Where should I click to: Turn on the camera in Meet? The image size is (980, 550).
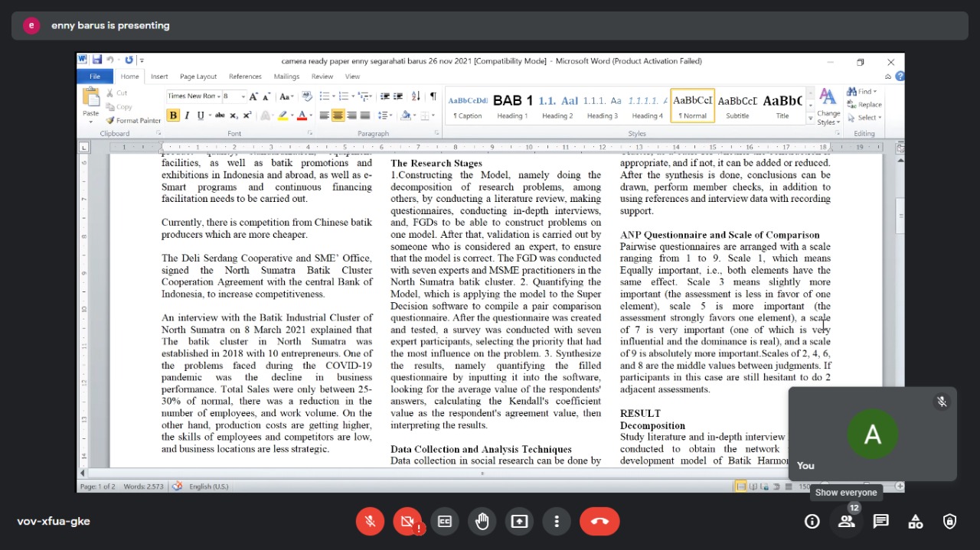click(x=407, y=522)
